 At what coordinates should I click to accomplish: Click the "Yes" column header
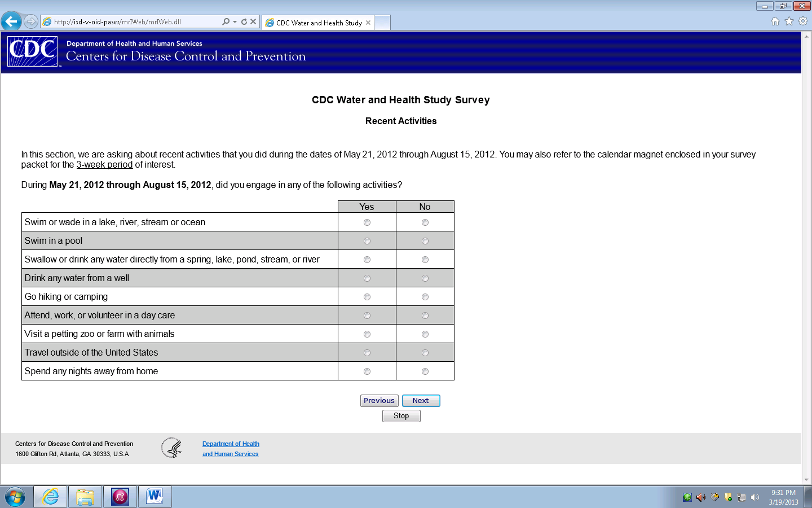[x=367, y=207]
